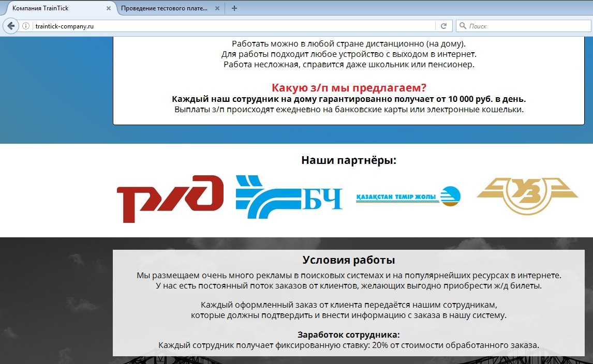Switch to Проведение тестового платежа tab
The image size is (593, 364).
[164, 9]
